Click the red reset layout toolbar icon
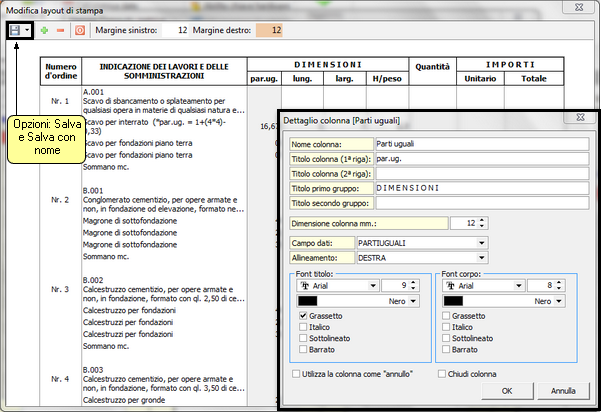 click(79, 30)
